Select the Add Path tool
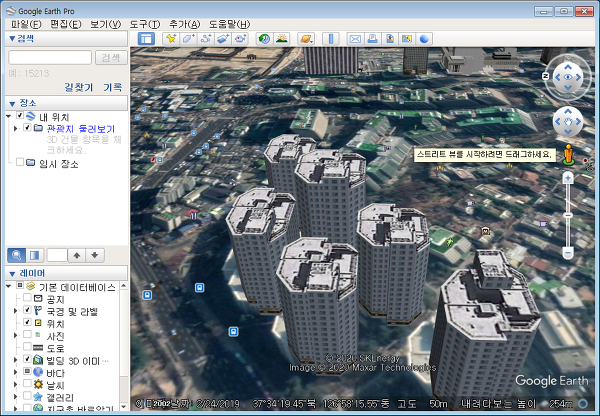The height and width of the screenshot is (416, 600). click(x=206, y=39)
